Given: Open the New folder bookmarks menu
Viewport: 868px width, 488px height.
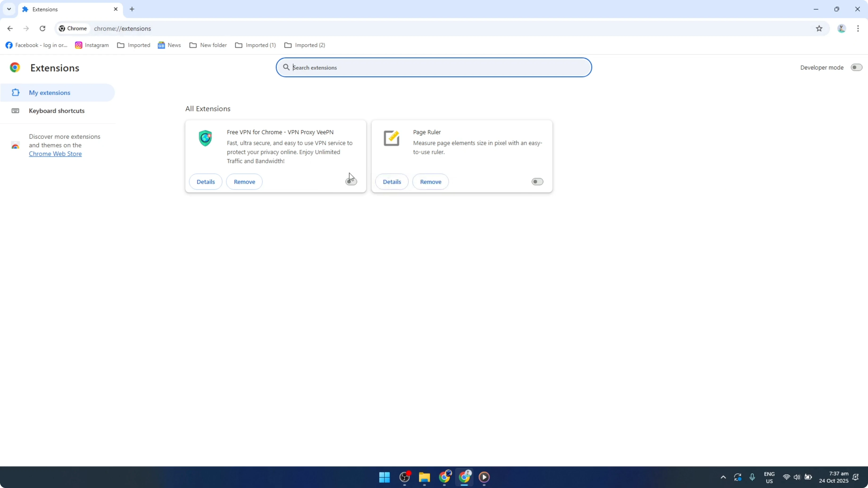Looking at the screenshot, I should (208, 45).
